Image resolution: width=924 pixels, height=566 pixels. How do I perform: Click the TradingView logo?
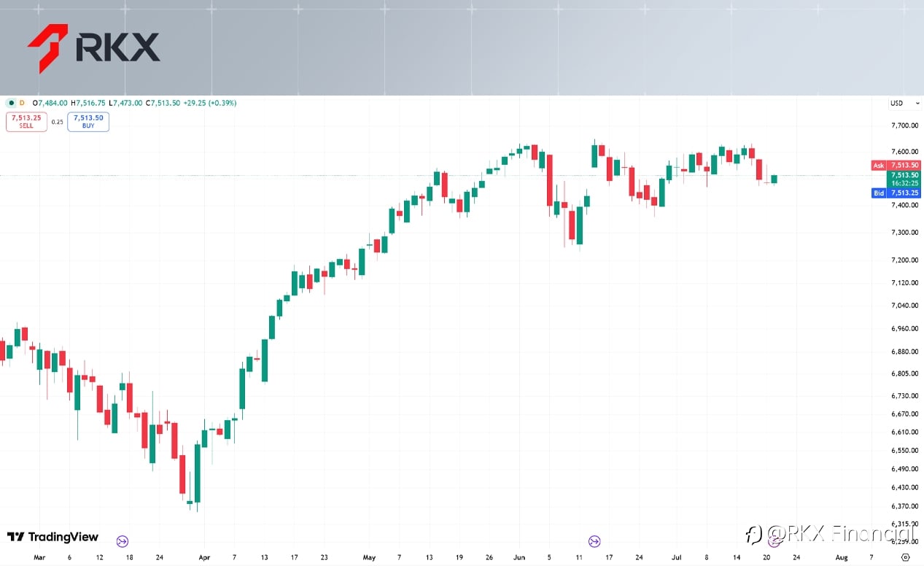53,537
